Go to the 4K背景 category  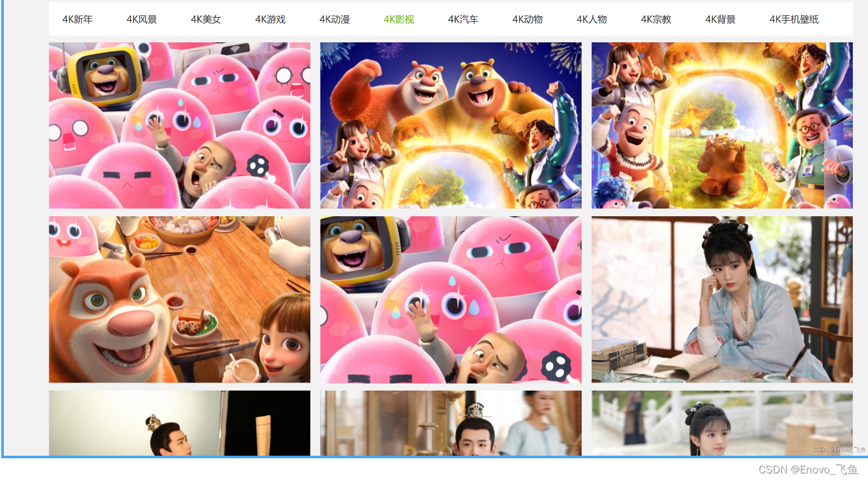pos(721,20)
